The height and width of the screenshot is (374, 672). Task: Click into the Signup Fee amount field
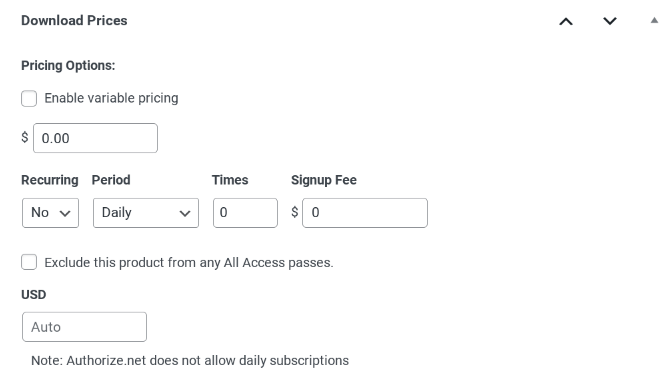coord(365,212)
